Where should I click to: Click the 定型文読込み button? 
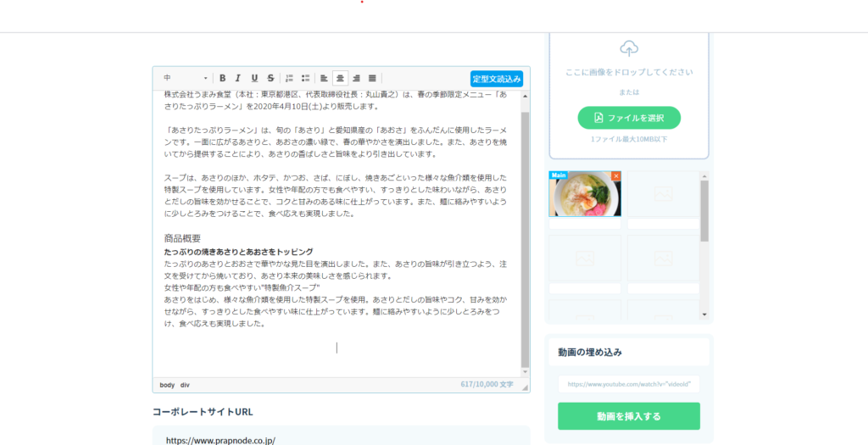497,79
